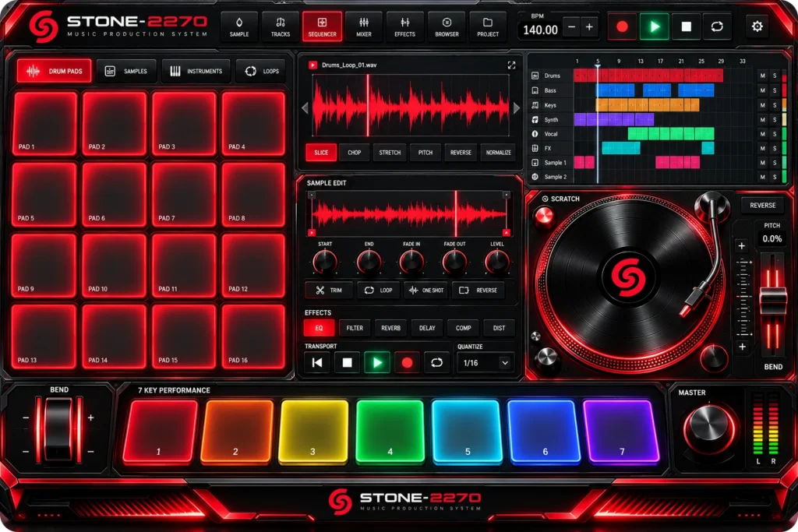Screen dimensions: 798x532
Task: Trigger drum pad labeled PAD 16
Action: click(x=253, y=336)
